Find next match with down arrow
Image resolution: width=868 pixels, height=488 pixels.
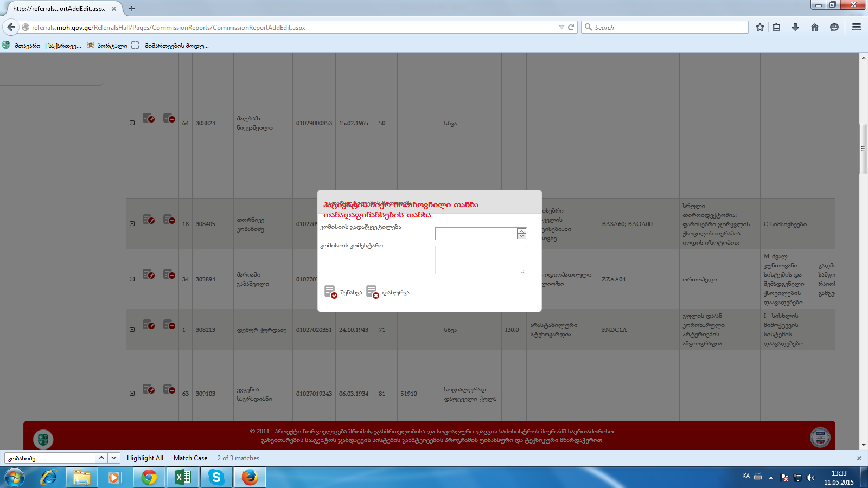click(x=114, y=458)
